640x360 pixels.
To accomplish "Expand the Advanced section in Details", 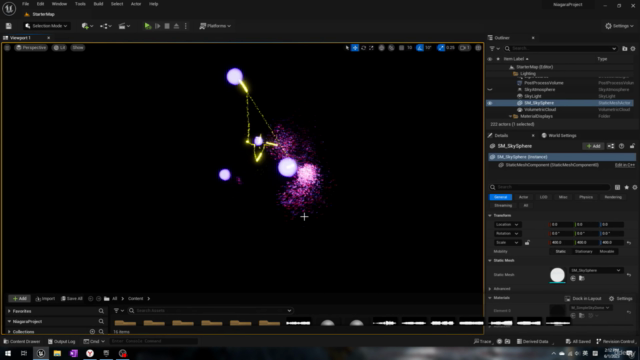I will (490, 289).
